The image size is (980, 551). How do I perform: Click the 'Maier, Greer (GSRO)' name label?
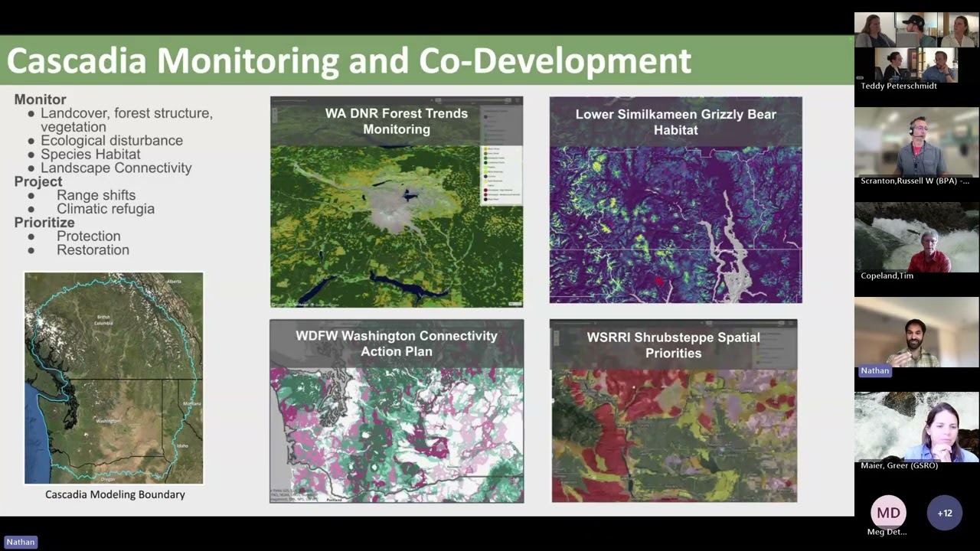[899, 465]
